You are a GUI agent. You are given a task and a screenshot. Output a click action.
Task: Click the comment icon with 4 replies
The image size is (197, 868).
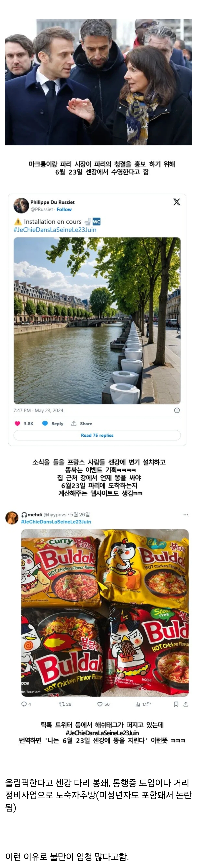tap(24, 704)
